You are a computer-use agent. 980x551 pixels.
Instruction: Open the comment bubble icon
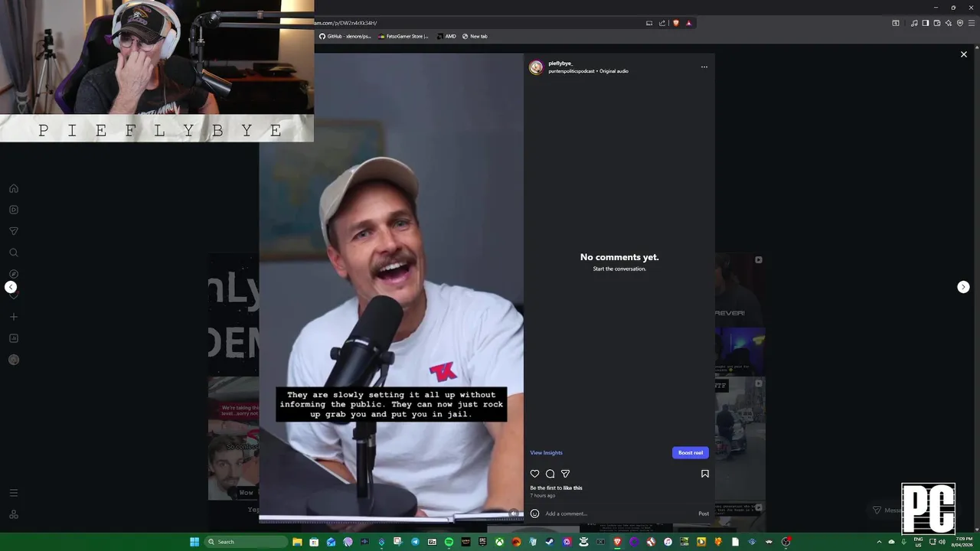[x=550, y=474]
